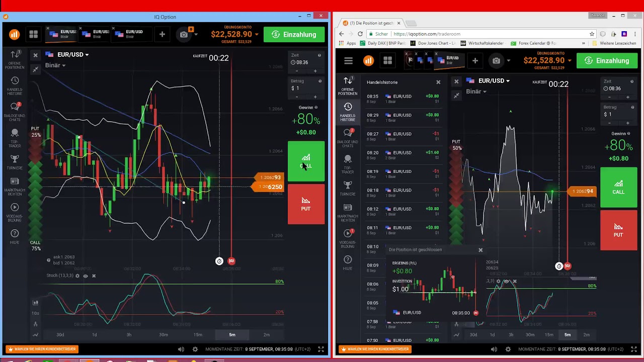The image size is (644, 362).
Task: Click screenshot camera icon in left window
Action: [184, 34]
